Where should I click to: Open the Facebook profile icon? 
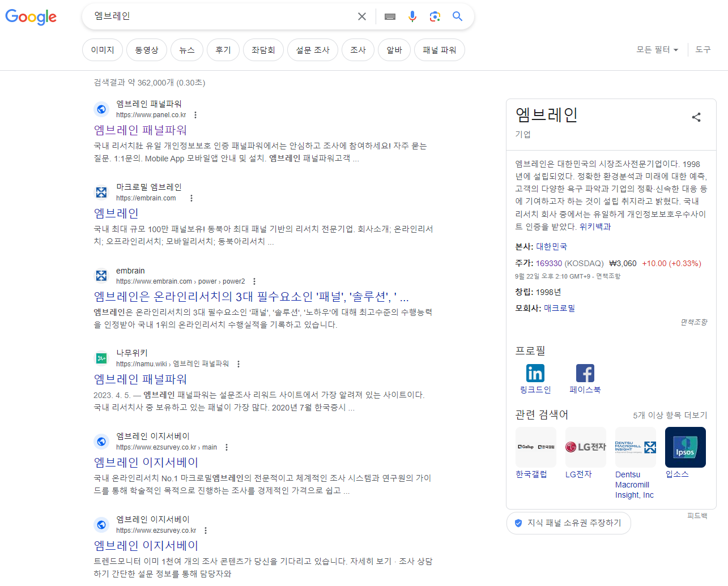coord(585,373)
